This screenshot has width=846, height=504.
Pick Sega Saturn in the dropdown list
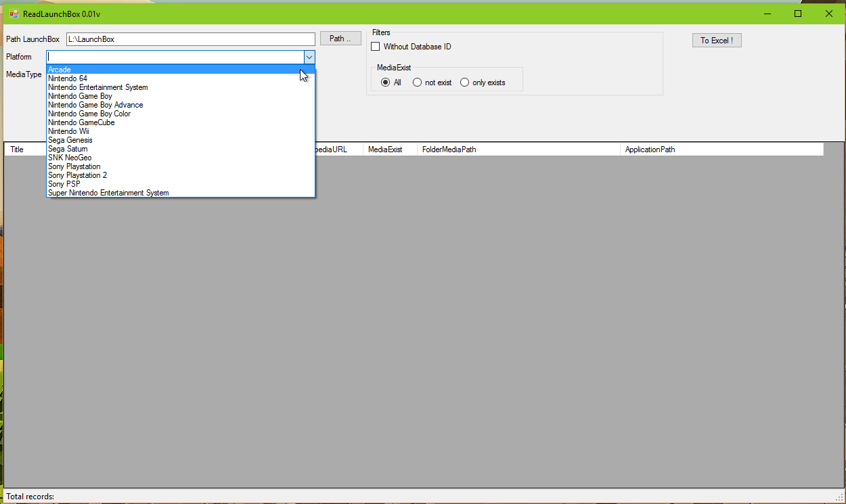click(181, 149)
